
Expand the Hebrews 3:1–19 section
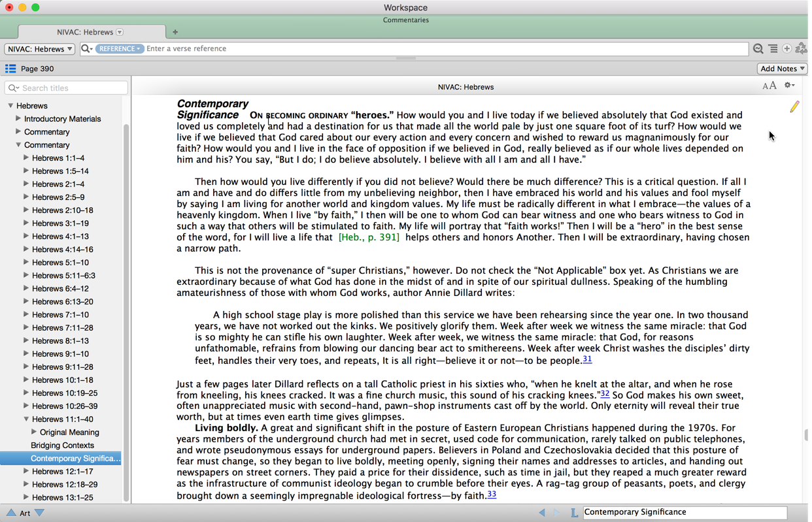coord(26,223)
